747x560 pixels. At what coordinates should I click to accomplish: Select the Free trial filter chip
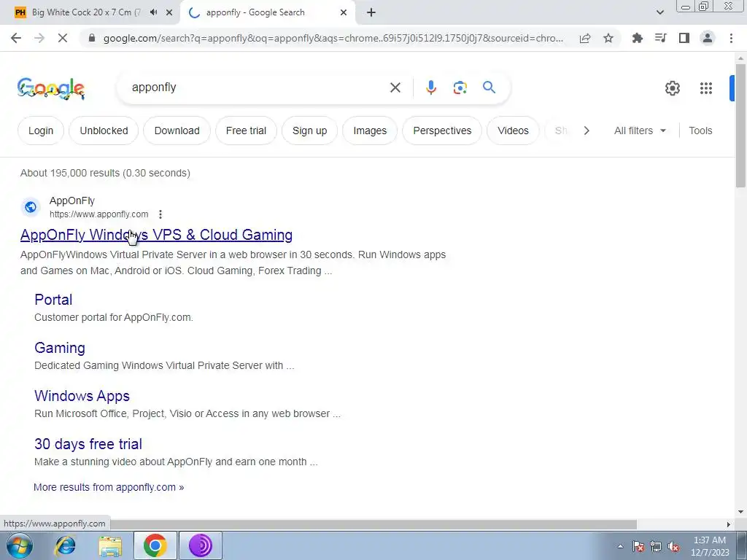pyautogui.click(x=246, y=131)
